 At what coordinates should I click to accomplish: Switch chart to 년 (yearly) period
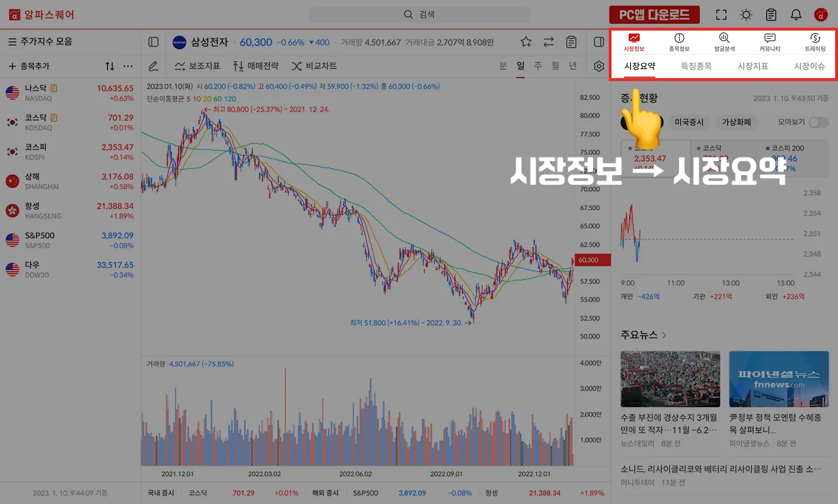573,66
